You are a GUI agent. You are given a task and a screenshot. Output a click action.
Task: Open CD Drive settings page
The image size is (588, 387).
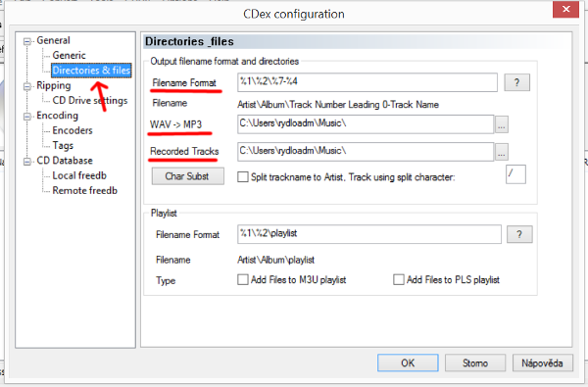90,101
